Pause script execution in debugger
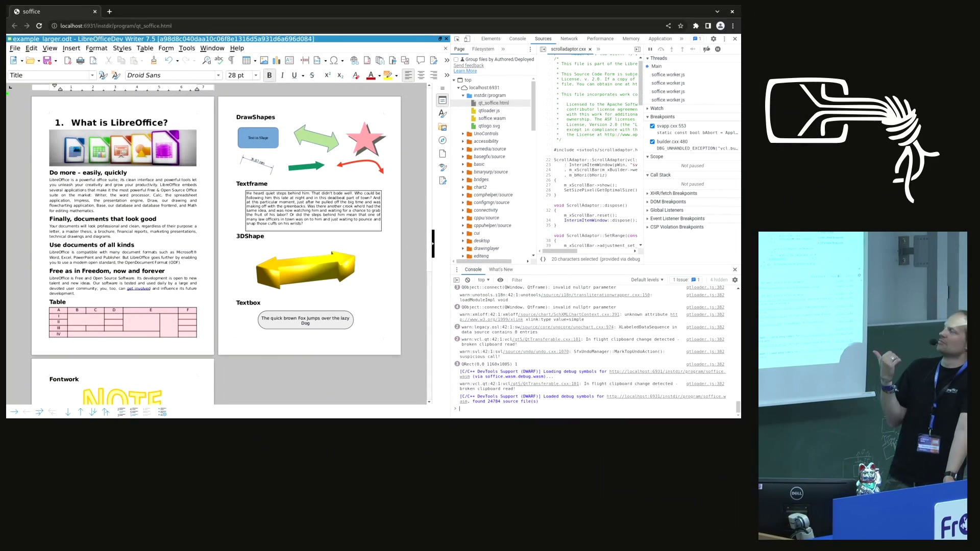980x551 pixels. (650, 49)
